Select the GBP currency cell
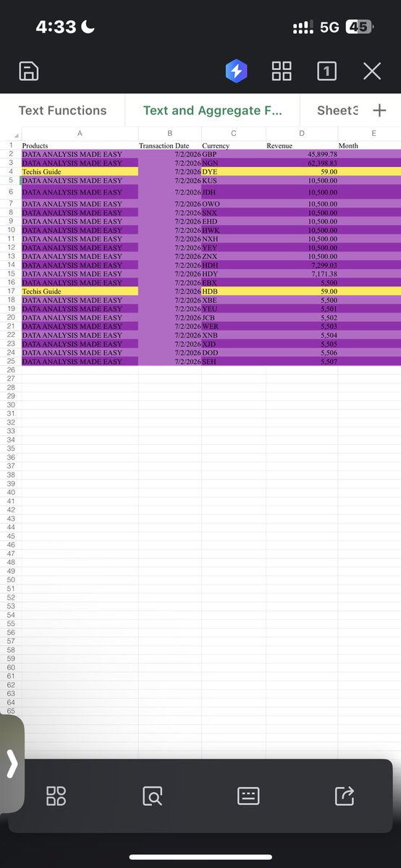 coord(234,154)
